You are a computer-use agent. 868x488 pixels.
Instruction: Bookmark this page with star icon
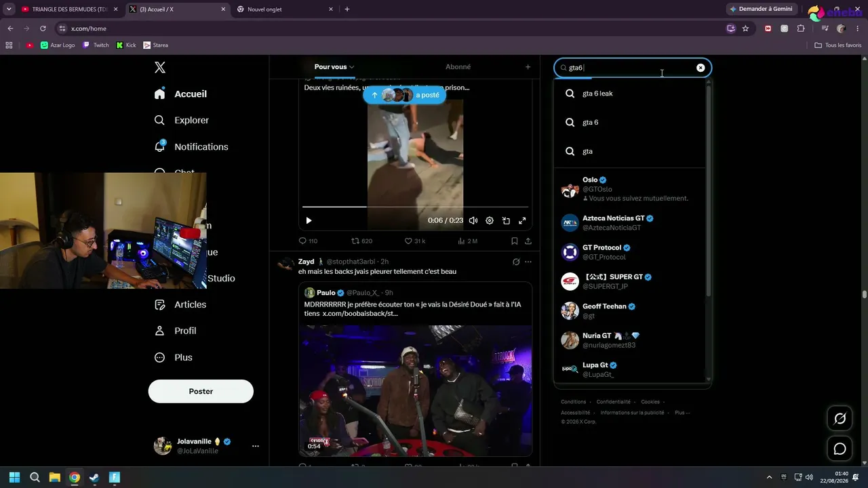point(745,28)
